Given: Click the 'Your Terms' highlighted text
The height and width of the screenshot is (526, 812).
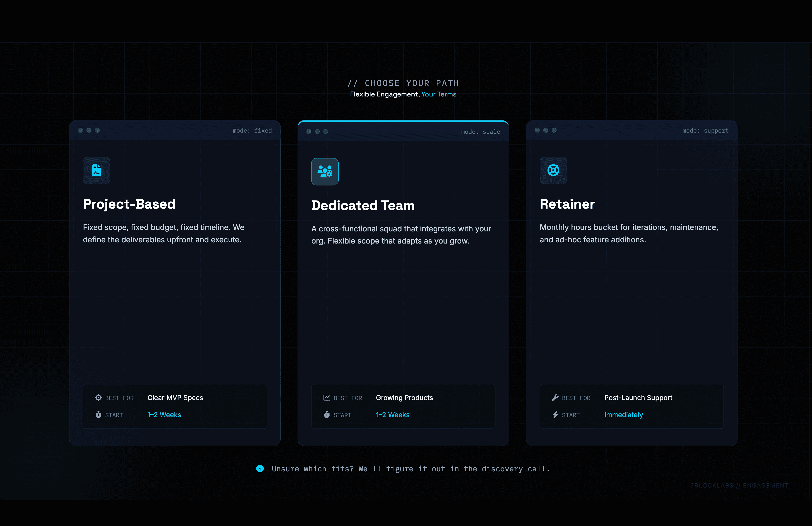Looking at the screenshot, I should pyautogui.click(x=439, y=94).
